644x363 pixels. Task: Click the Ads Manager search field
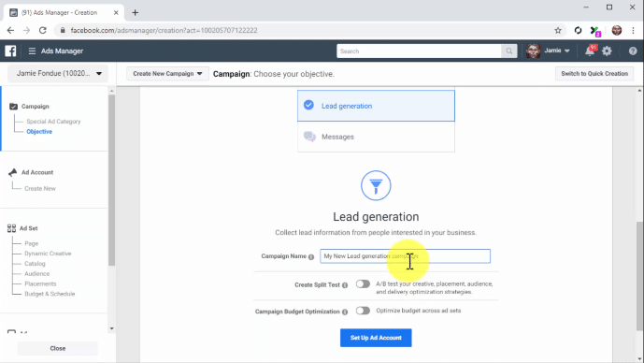click(419, 51)
